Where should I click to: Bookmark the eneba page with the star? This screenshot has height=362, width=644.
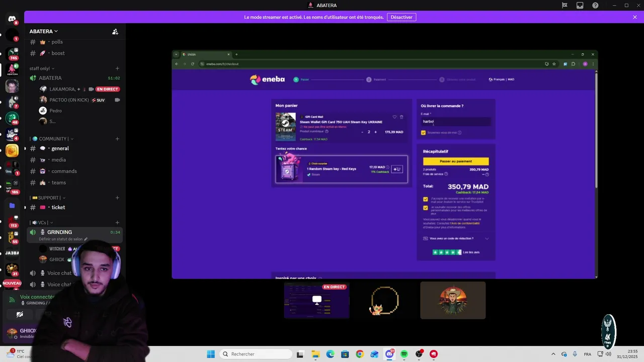(x=554, y=64)
